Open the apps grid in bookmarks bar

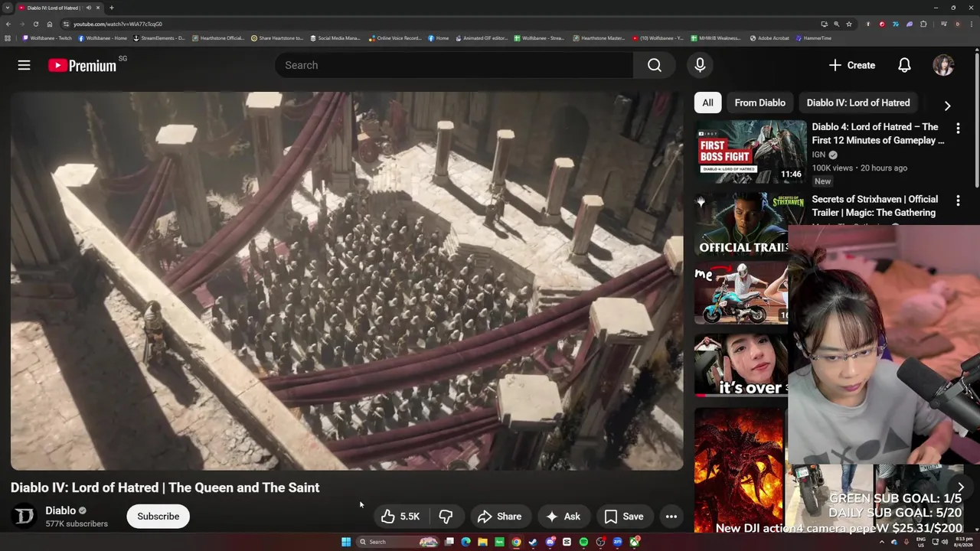[8, 37]
